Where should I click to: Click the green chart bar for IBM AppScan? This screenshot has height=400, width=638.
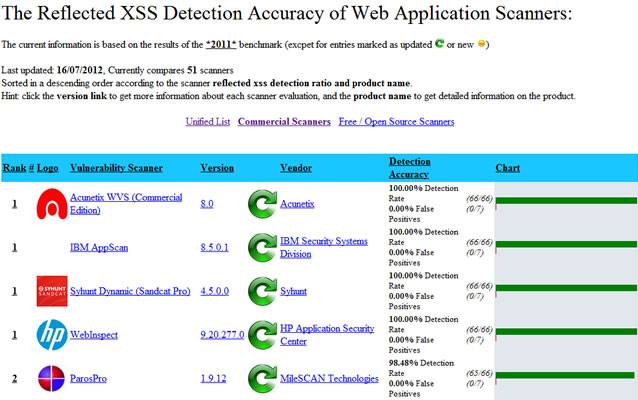coord(566,244)
